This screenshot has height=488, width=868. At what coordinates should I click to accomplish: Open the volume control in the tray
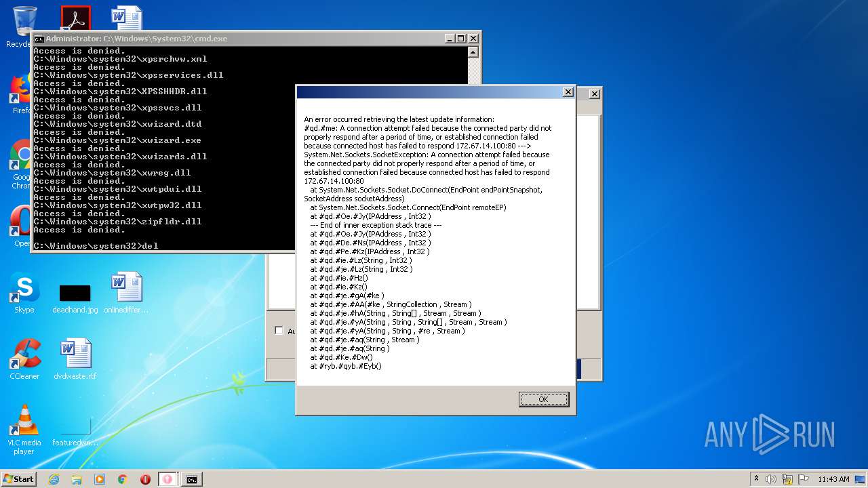click(x=771, y=479)
